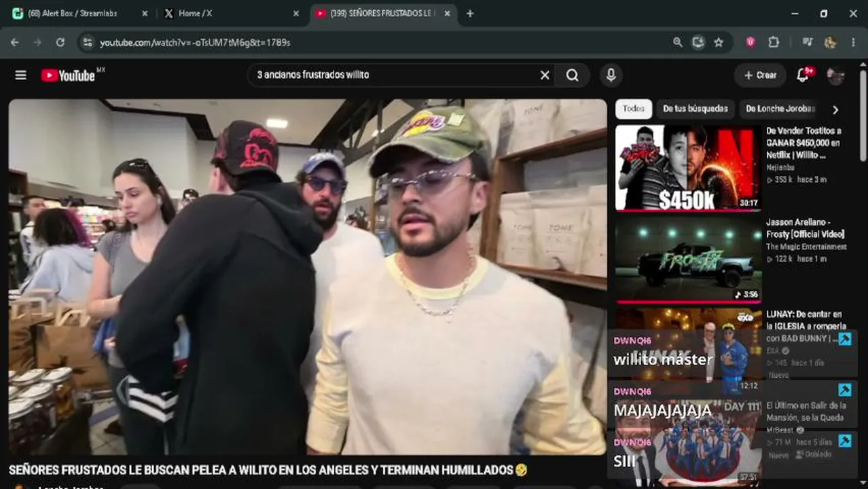868x489 pixels.
Task: Click the hammer icon beside 'willito máster' message
Action: (x=845, y=339)
